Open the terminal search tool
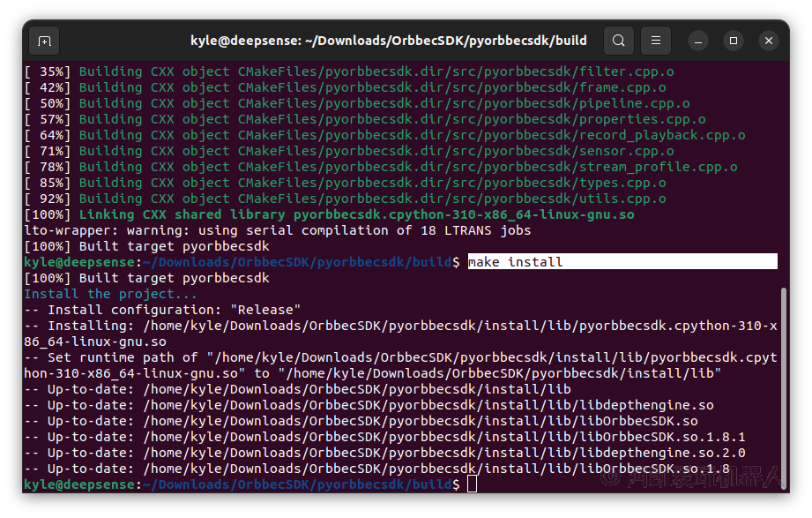The height and width of the screenshot is (518, 812). tap(618, 41)
